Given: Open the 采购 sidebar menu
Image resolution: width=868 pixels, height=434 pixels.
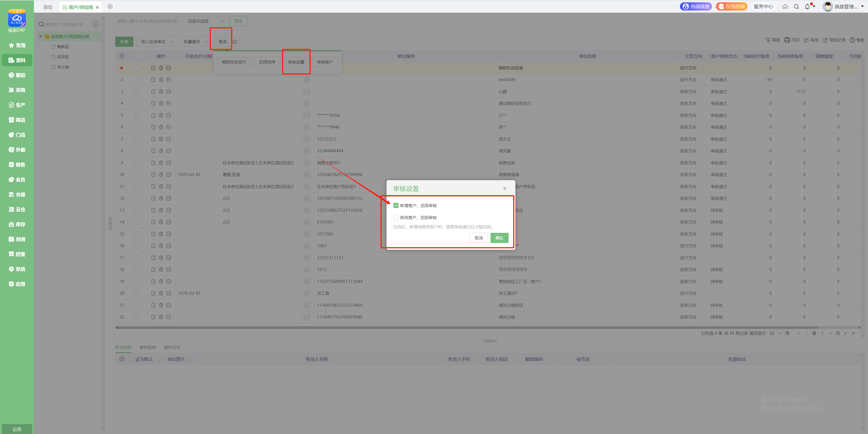Looking at the screenshot, I should [x=17, y=90].
